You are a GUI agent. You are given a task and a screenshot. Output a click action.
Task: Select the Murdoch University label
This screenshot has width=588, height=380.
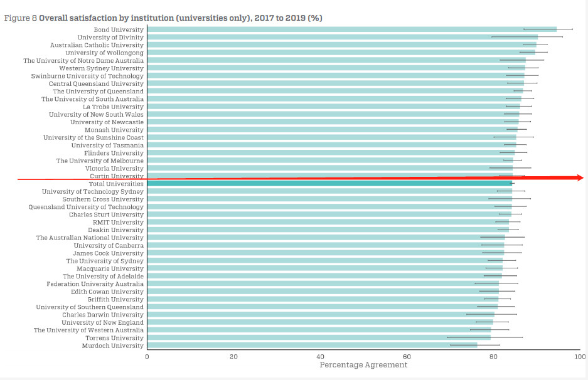tap(112, 346)
